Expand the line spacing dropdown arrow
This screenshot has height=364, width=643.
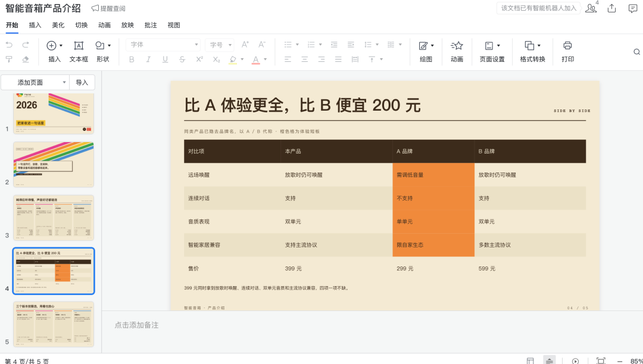pyautogui.click(x=377, y=45)
